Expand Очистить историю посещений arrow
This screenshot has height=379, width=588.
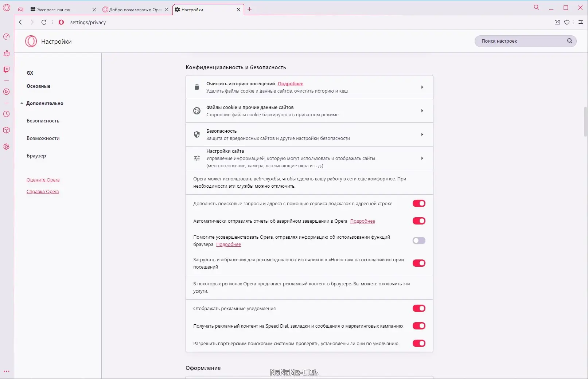(x=422, y=87)
